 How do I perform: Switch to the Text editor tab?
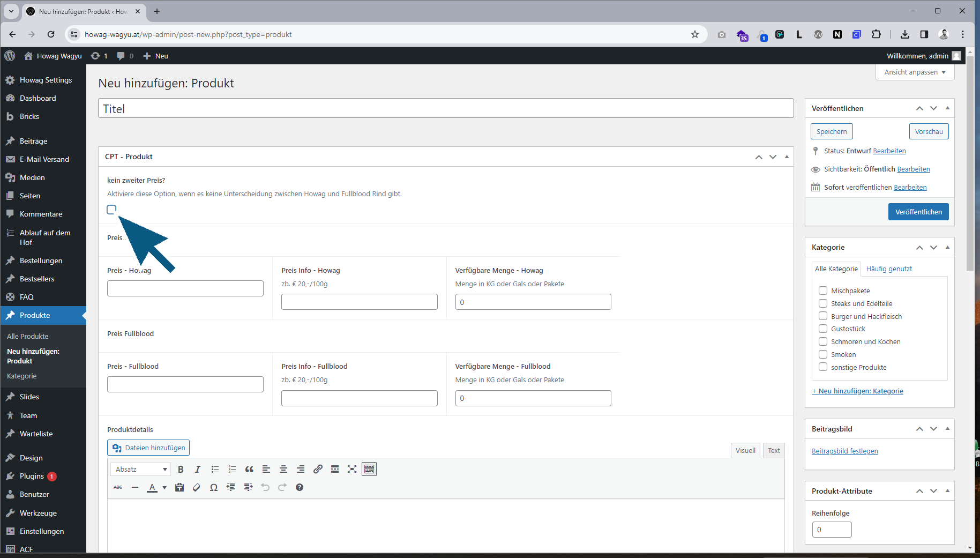[x=774, y=450]
